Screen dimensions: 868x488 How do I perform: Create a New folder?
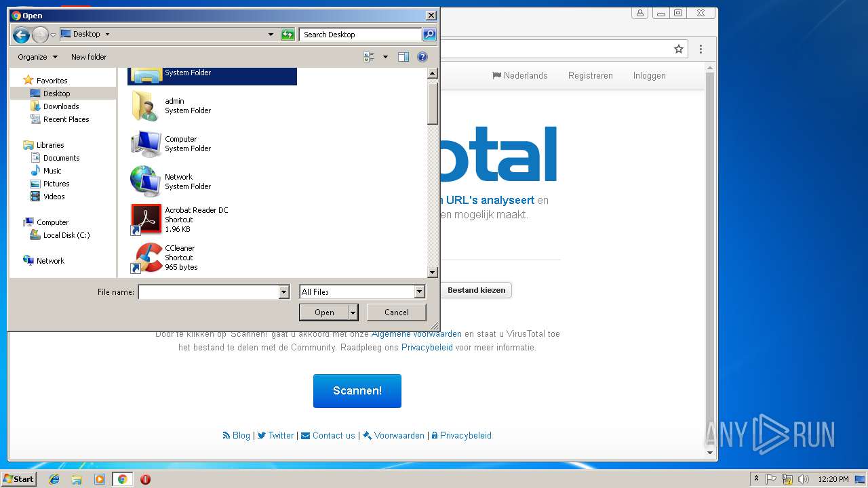[x=89, y=57]
